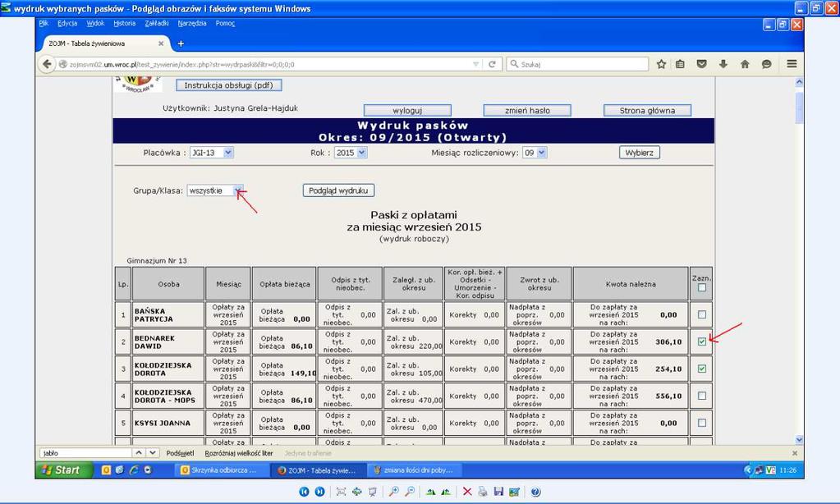The height and width of the screenshot is (504, 840).
Task: Show image at actual size
Action: (x=357, y=491)
